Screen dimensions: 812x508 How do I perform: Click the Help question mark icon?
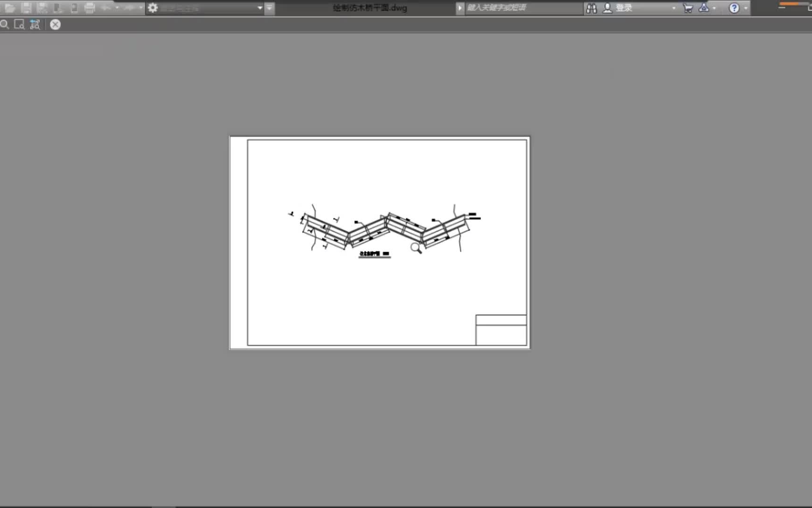734,8
